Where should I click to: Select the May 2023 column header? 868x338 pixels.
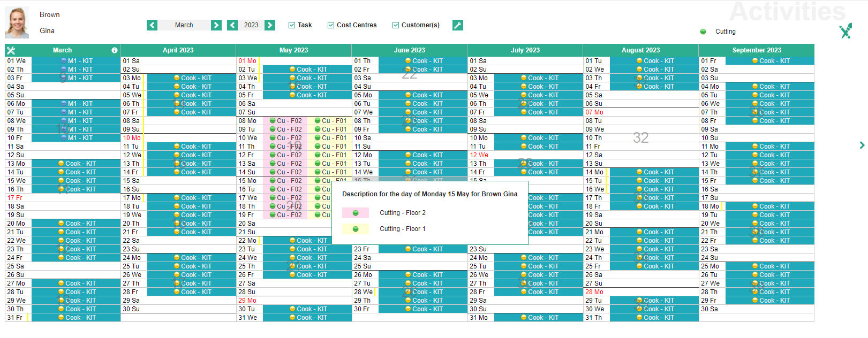(x=294, y=50)
